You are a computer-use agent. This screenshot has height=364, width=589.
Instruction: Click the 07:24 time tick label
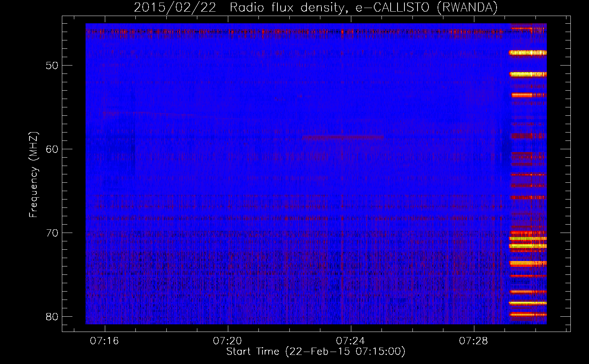pos(351,341)
